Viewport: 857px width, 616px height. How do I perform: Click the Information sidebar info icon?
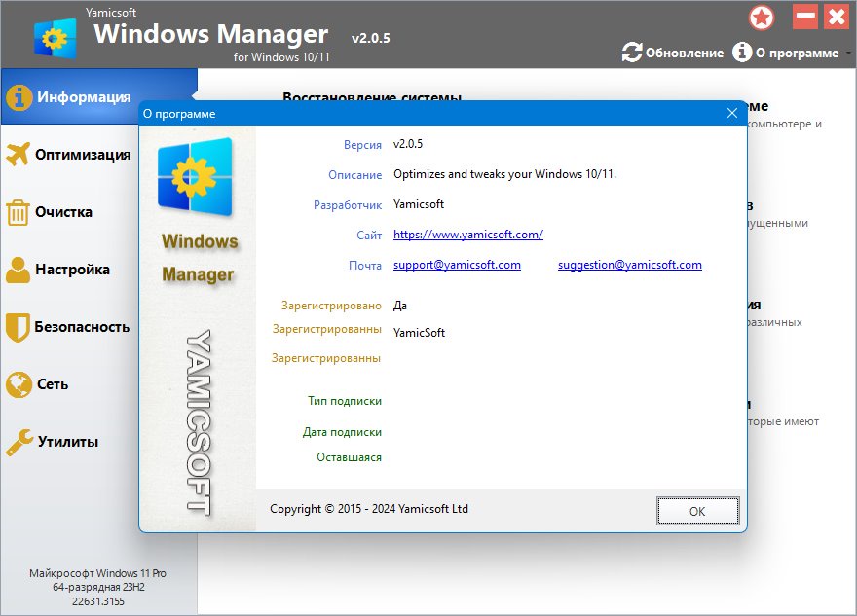tap(19, 97)
